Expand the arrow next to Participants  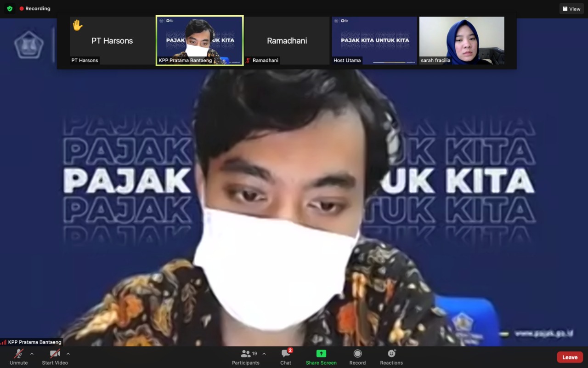pos(264,354)
